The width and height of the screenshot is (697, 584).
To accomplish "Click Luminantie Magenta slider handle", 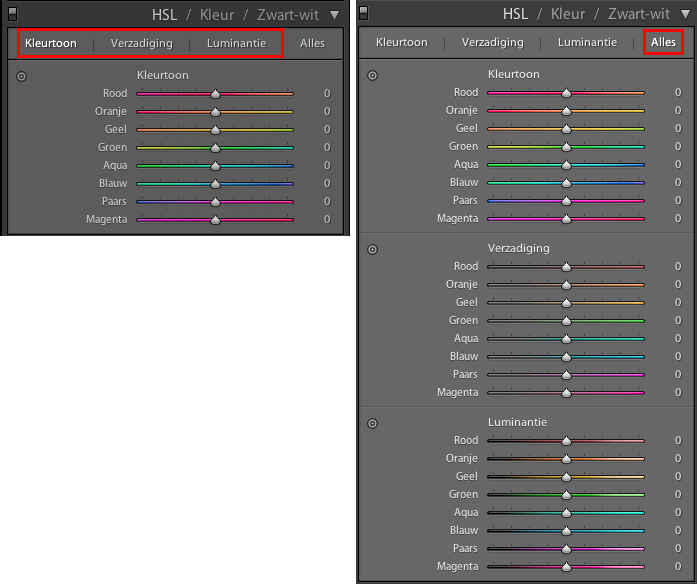I will point(566,567).
